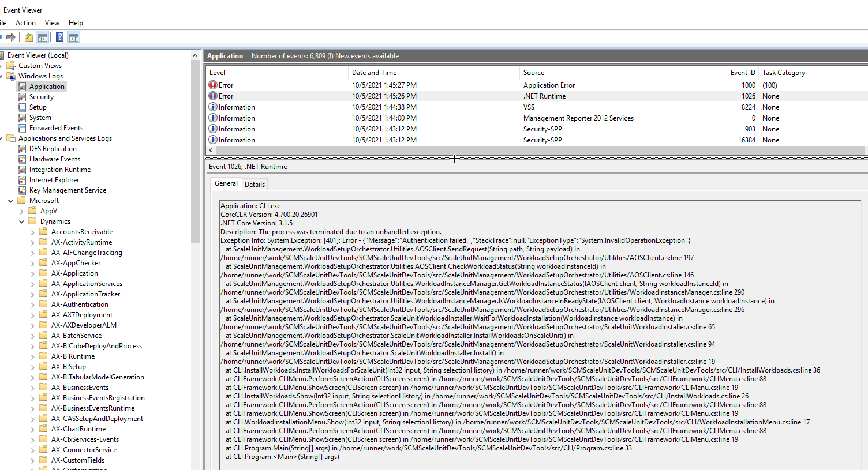Switch to the Details tab
Screen dimensions: 868x470
(x=255, y=184)
